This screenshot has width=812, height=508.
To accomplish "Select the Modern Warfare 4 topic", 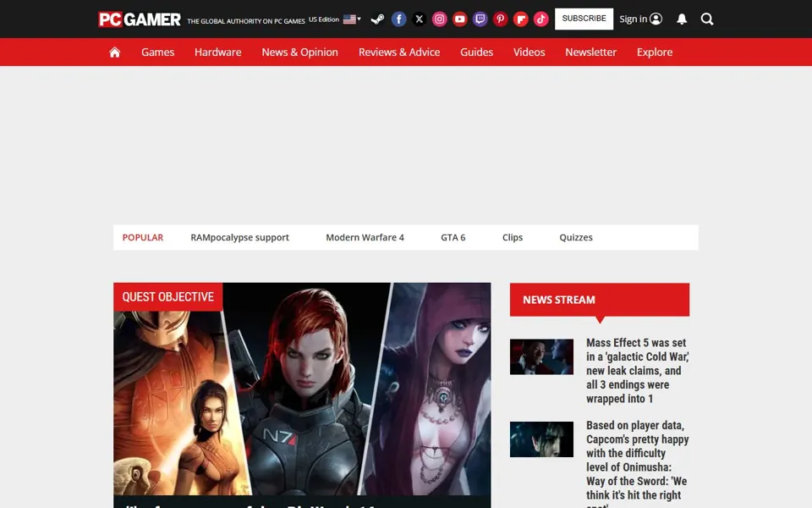I will 365,237.
